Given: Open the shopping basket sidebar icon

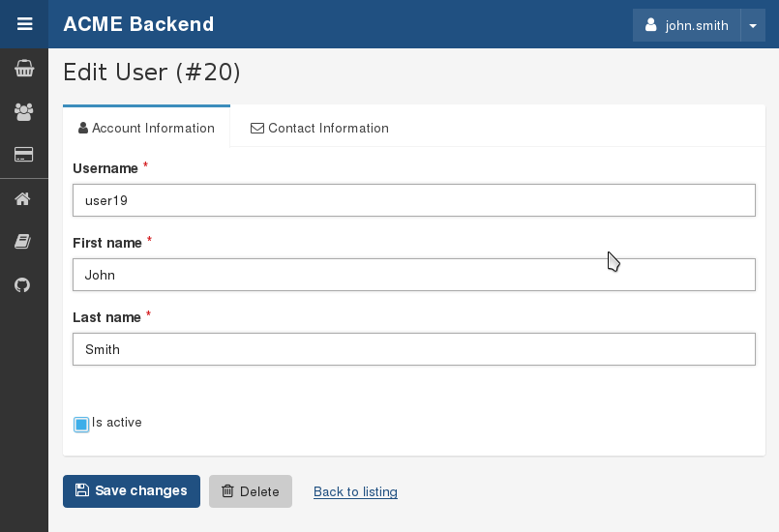Looking at the screenshot, I should pyautogui.click(x=24, y=69).
